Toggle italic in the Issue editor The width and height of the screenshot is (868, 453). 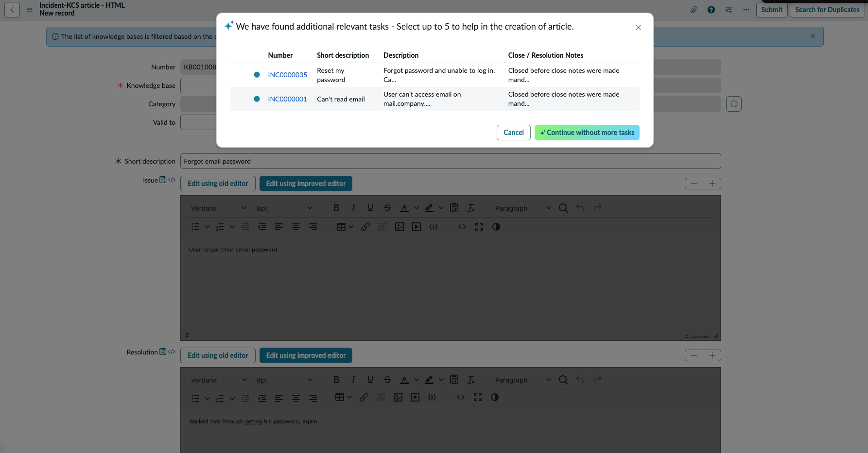pyautogui.click(x=353, y=208)
